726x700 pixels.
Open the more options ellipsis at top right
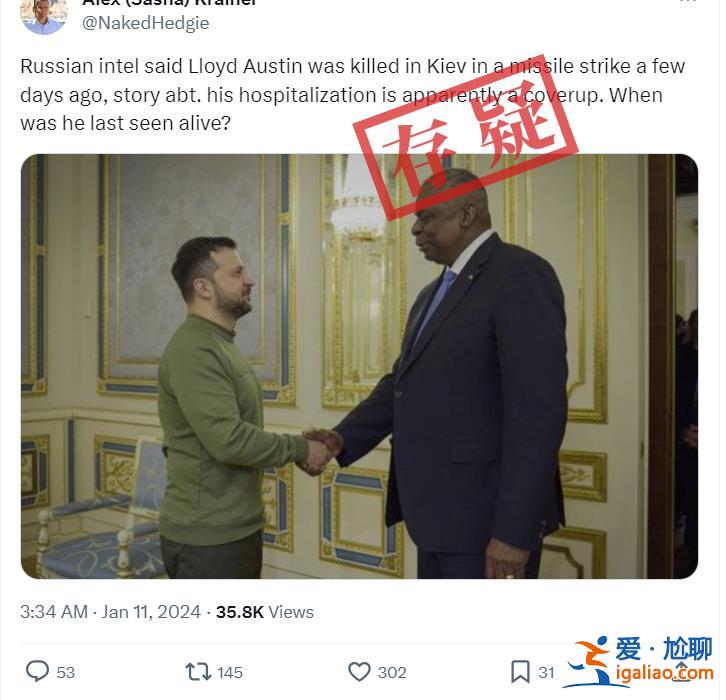(688, 2)
